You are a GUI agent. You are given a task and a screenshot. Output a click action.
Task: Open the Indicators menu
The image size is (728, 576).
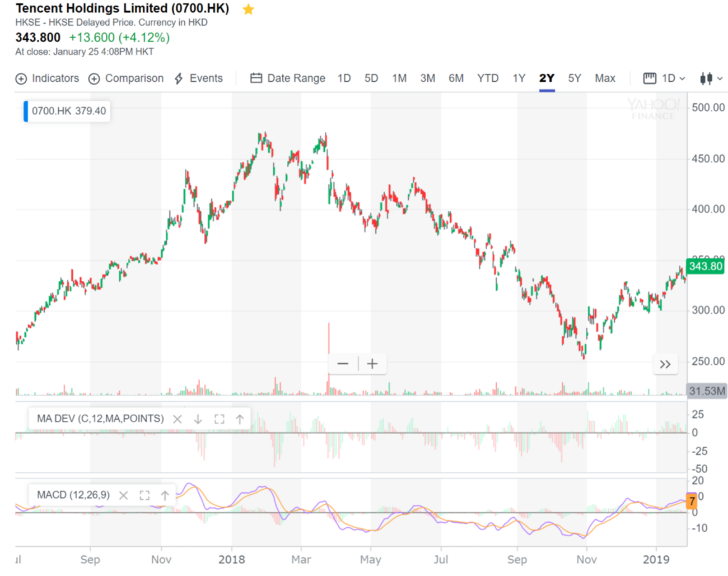(x=47, y=78)
